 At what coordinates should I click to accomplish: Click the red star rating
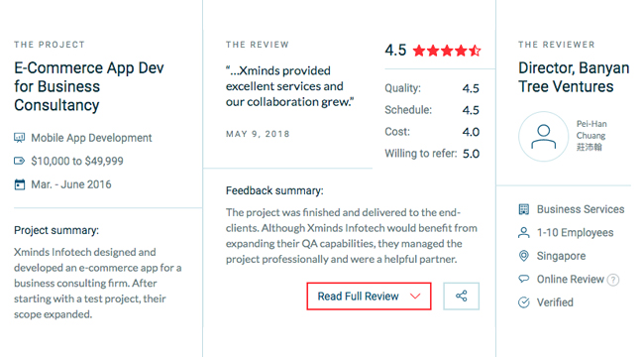click(447, 51)
